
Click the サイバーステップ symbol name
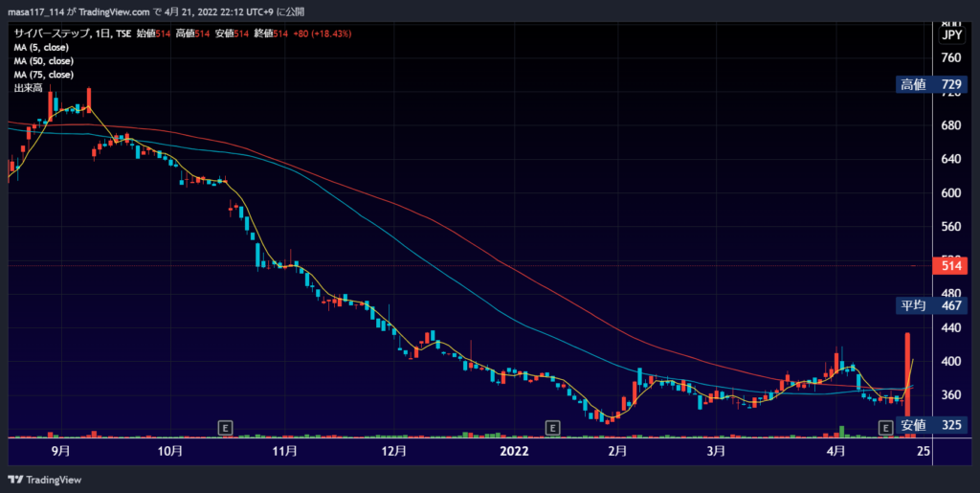click(50, 34)
